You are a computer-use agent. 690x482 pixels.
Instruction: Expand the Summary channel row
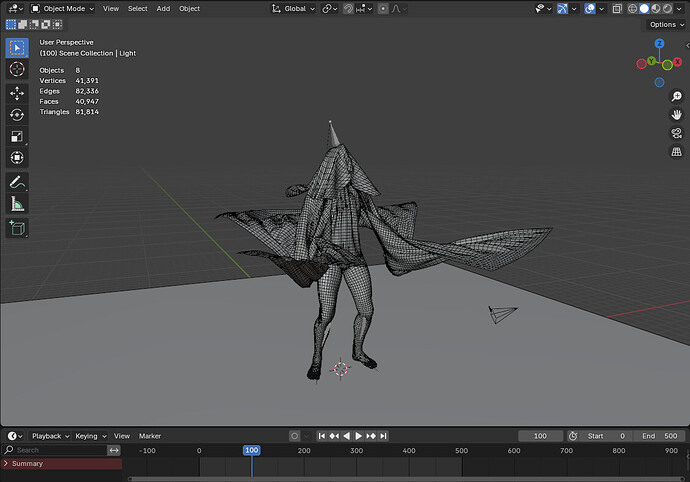click(6, 464)
